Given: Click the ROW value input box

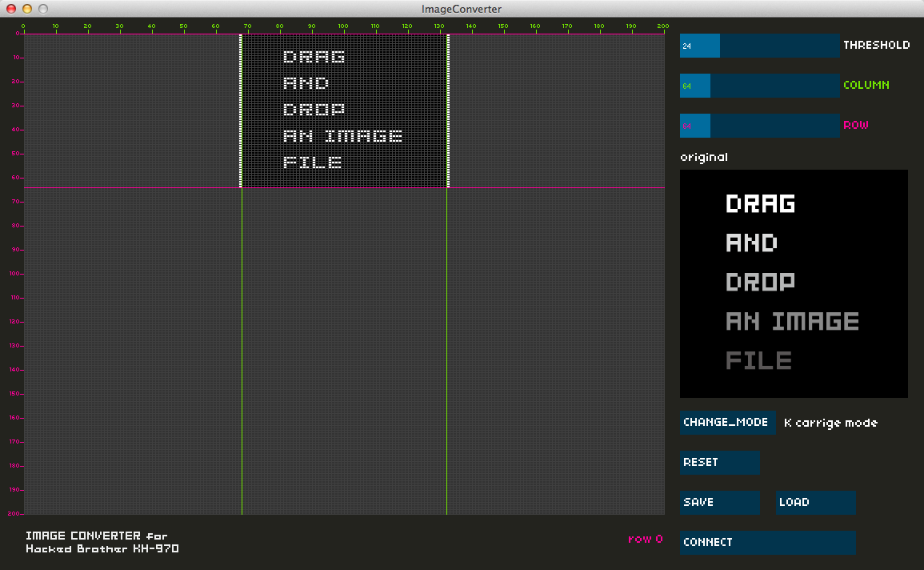Looking at the screenshot, I should (694, 126).
